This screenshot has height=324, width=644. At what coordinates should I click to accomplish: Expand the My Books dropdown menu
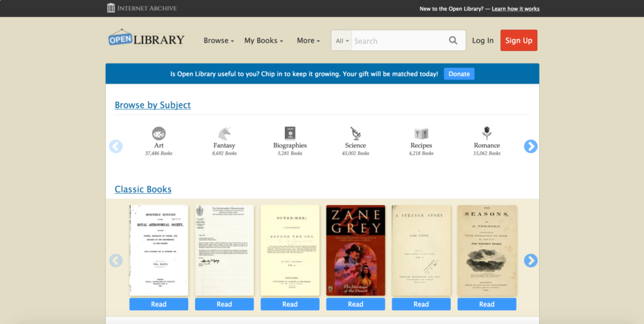click(x=264, y=40)
